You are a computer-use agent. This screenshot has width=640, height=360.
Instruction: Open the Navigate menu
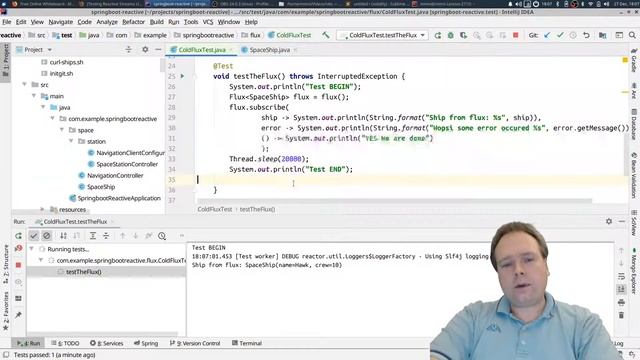click(61, 22)
